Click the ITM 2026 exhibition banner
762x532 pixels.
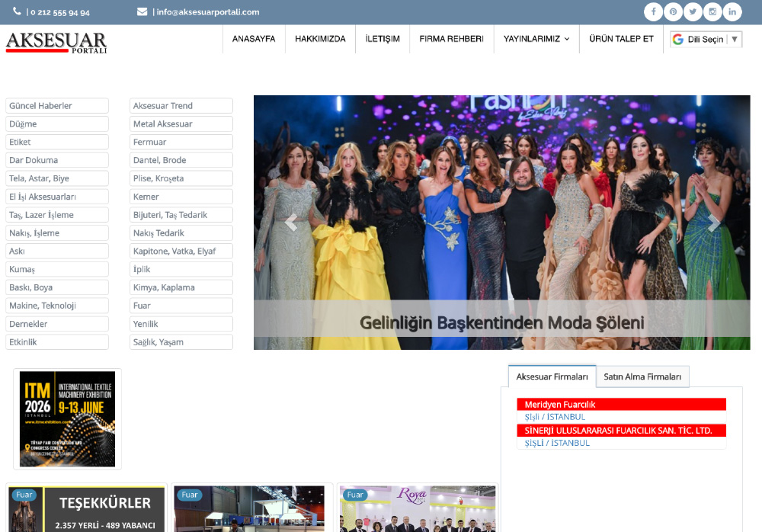[67, 418]
